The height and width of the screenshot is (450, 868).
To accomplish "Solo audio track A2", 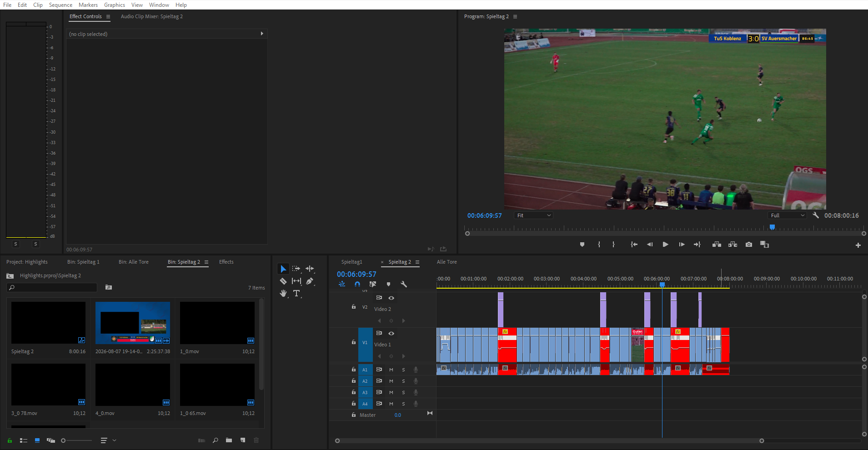I will pos(403,381).
